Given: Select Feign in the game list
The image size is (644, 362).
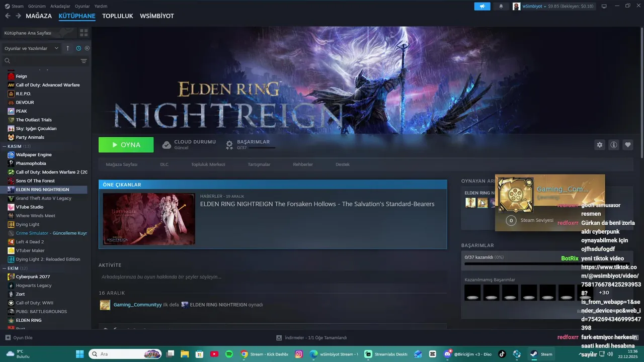Looking at the screenshot, I should [x=21, y=76].
